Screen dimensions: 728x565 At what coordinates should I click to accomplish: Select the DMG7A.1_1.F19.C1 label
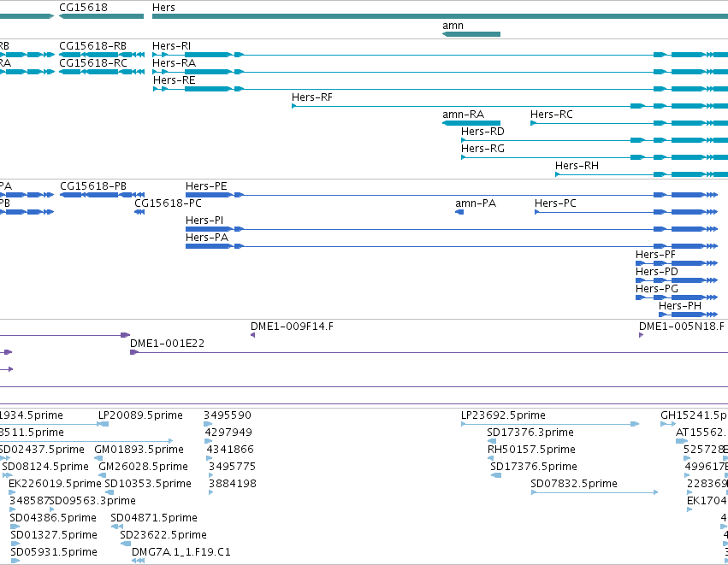(181, 552)
